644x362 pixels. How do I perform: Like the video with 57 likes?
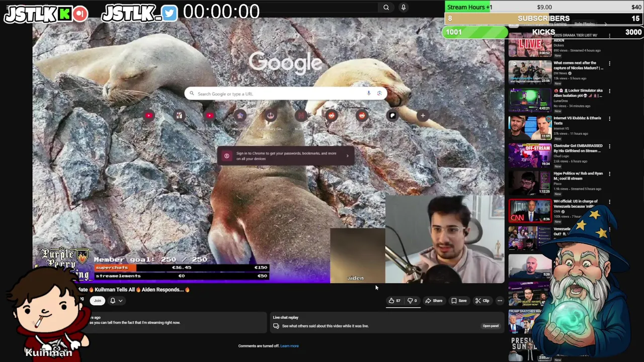click(x=394, y=301)
